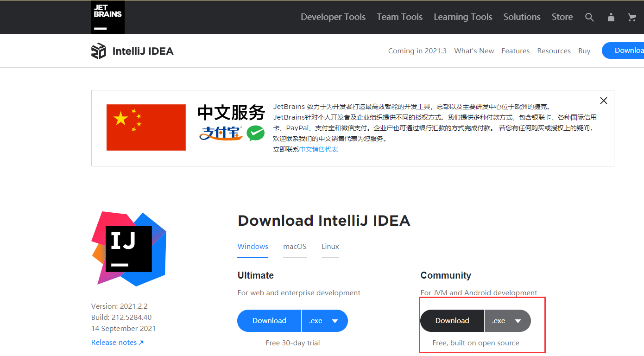Open the account user icon
This screenshot has height=356, width=644.
[611, 17]
